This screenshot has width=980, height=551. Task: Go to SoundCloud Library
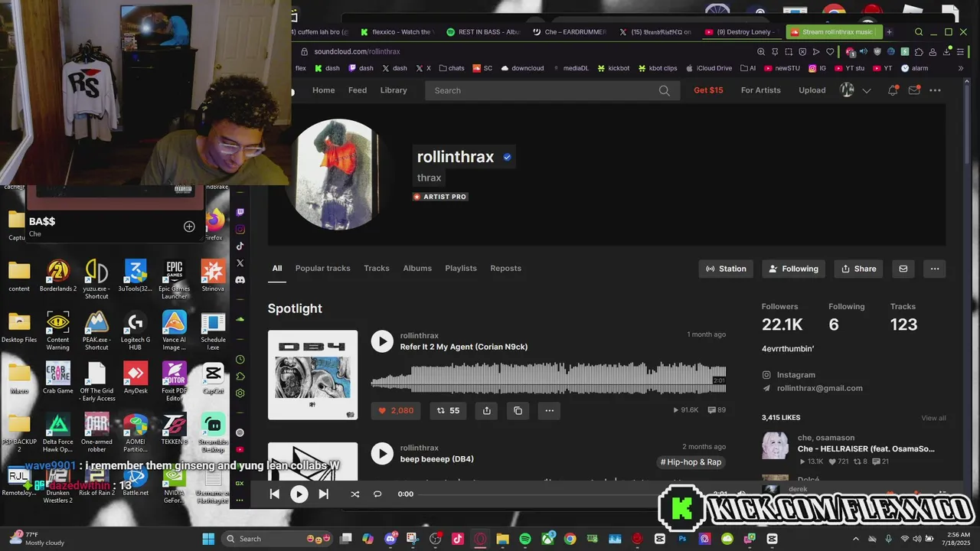coord(394,90)
